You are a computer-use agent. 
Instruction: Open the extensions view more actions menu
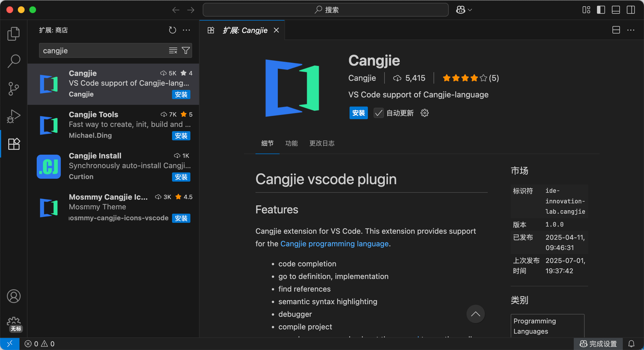point(187,30)
